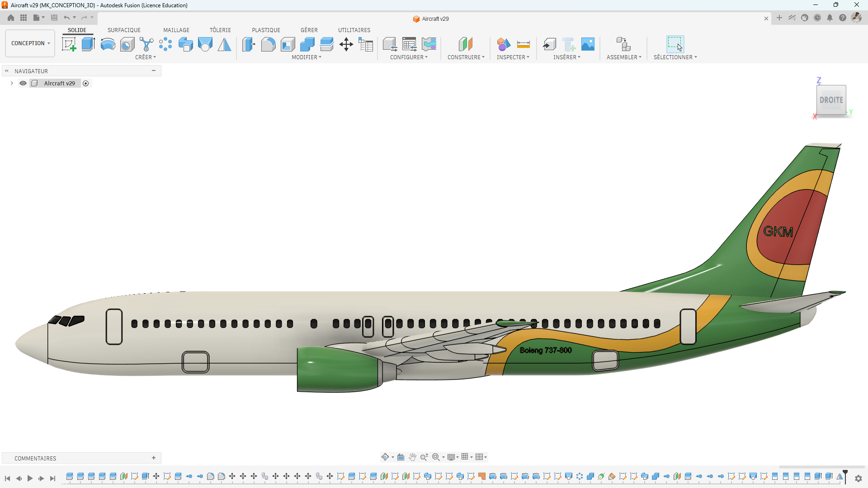Click the Insert Canvas image icon
This screenshot has height=488, width=868.
pos(588,44)
